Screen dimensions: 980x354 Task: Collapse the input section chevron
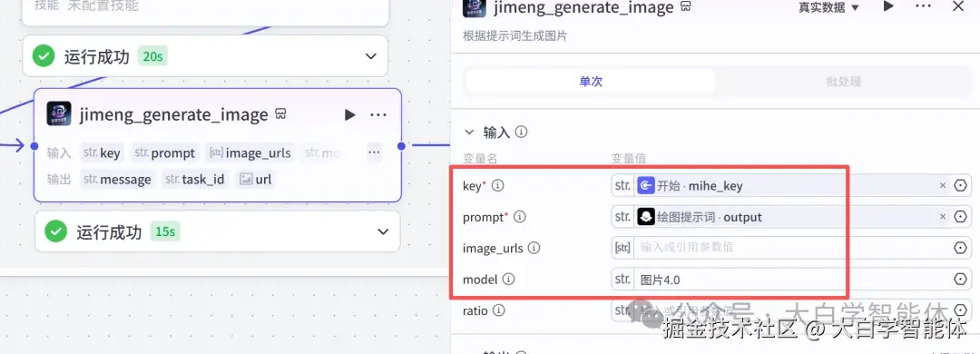[x=469, y=132]
